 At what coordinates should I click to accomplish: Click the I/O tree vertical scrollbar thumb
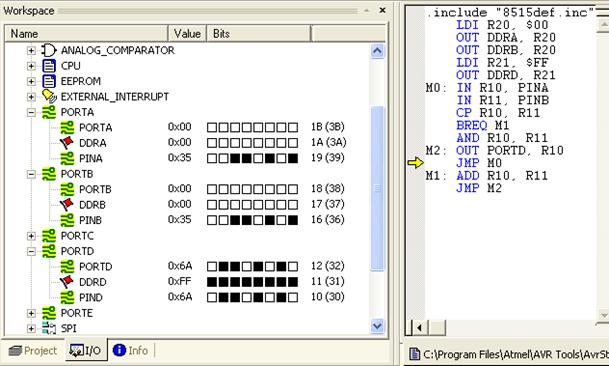[378, 188]
